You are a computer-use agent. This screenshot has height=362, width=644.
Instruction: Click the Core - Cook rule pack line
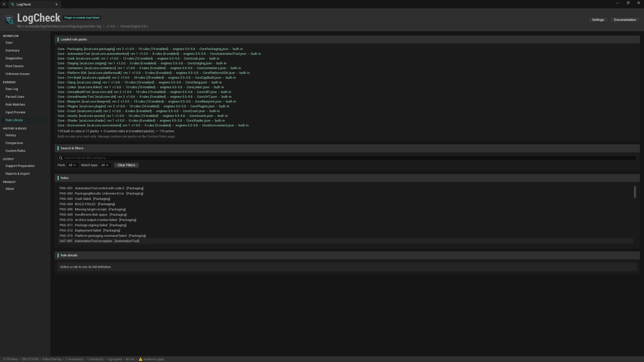tap(138, 58)
